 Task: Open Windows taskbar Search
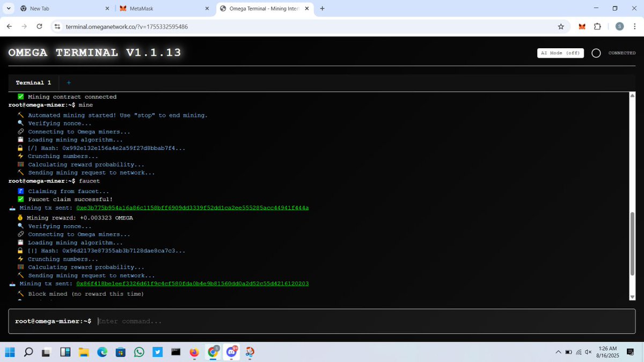pos(28,352)
